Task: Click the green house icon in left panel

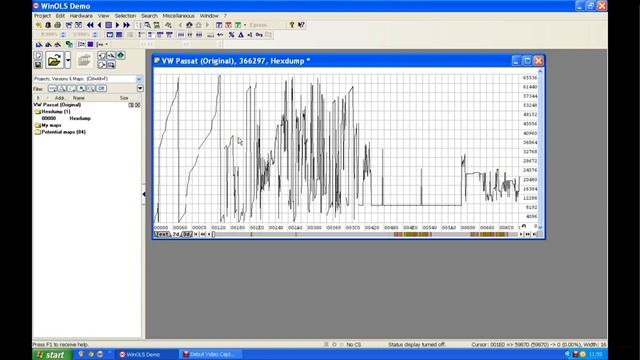Action: tap(121, 56)
